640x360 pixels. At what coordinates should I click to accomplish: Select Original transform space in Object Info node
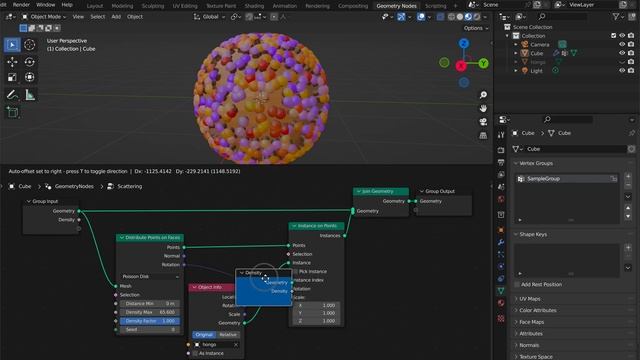(x=204, y=335)
